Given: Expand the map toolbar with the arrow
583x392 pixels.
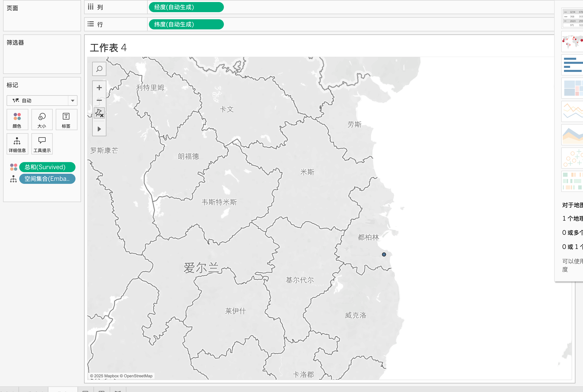Looking at the screenshot, I should (x=99, y=129).
